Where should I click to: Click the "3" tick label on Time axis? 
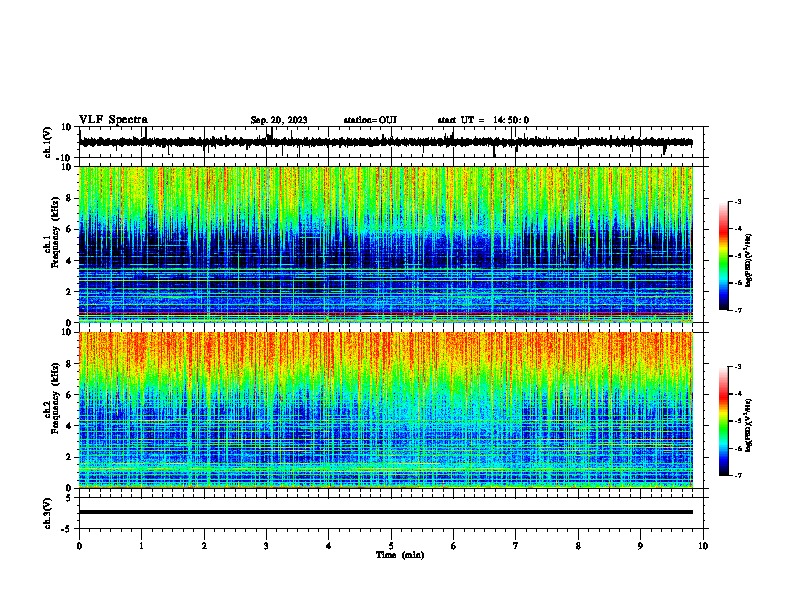266,546
